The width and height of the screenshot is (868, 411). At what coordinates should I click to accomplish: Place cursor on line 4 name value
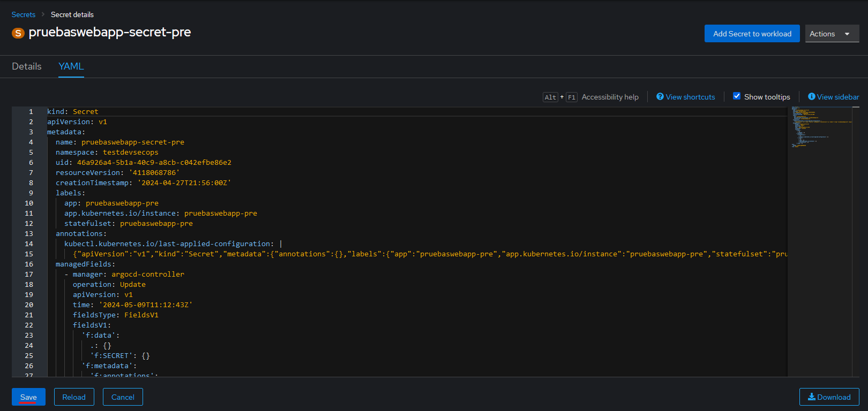click(x=132, y=142)
